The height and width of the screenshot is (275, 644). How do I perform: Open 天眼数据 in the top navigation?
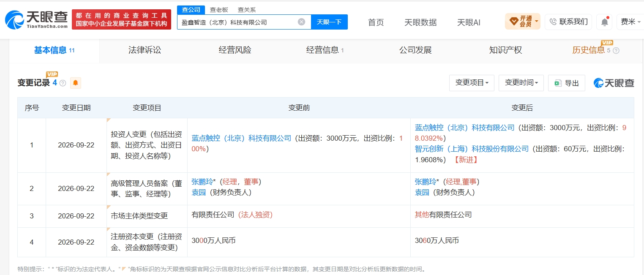click(420, 22)
